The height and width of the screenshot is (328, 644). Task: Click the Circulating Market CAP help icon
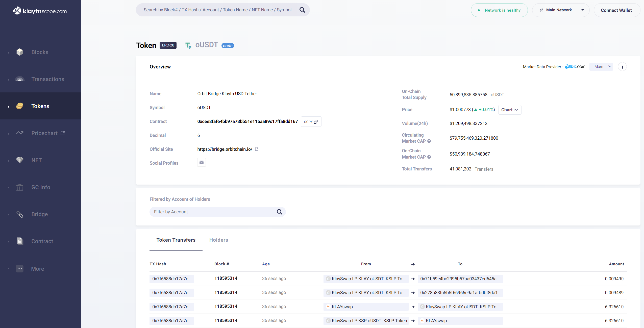click(429, 141)
